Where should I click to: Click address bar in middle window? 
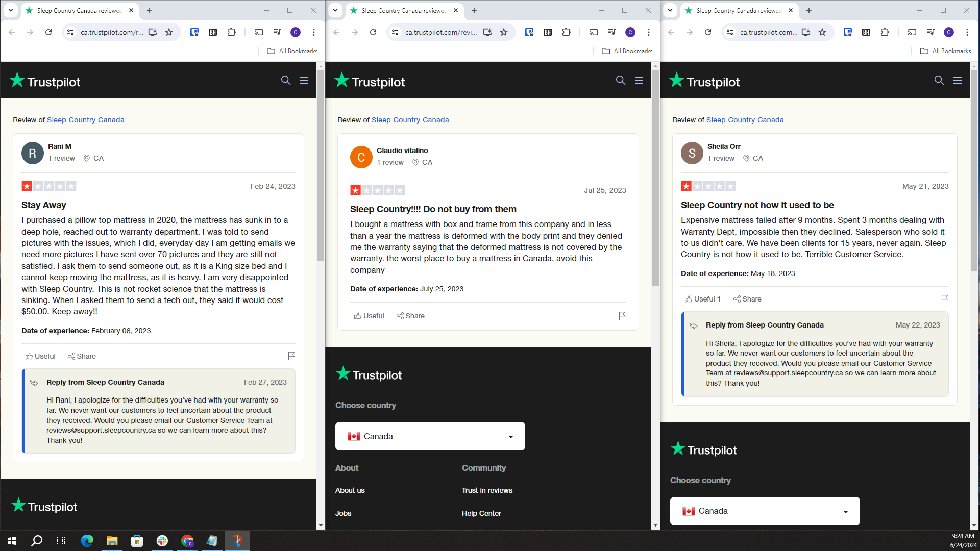(x=441, y=32)
